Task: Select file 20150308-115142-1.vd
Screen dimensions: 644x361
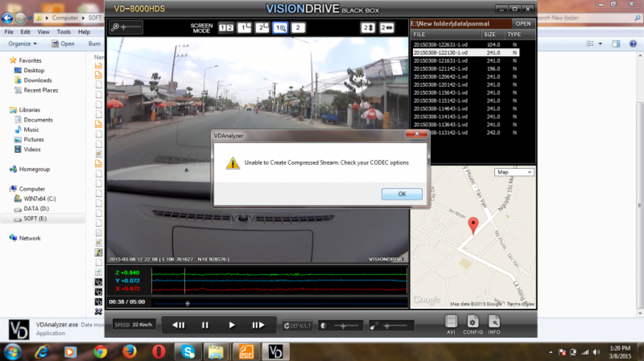Action: (466, 101)
